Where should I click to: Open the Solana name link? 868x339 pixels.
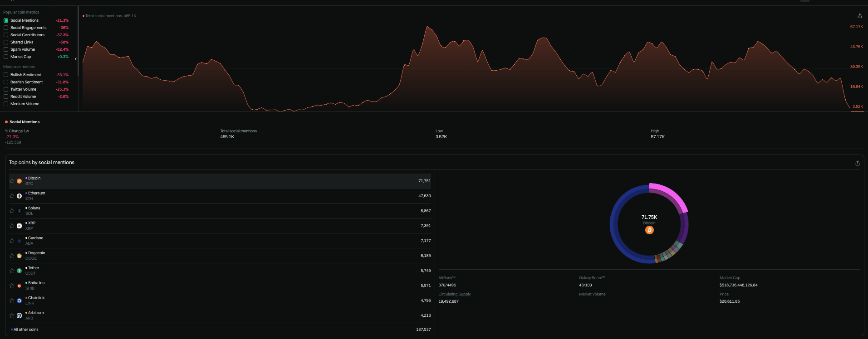[34, 208]
